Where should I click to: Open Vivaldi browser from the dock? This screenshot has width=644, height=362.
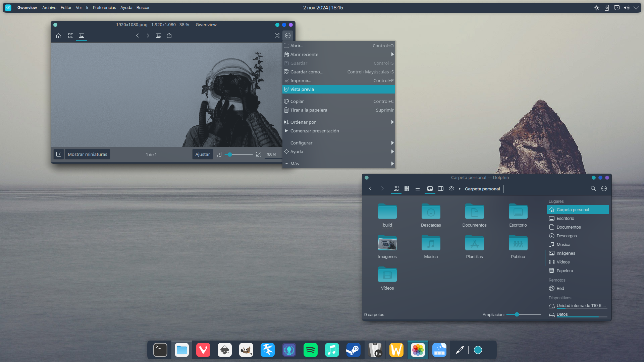pos(203,350)
